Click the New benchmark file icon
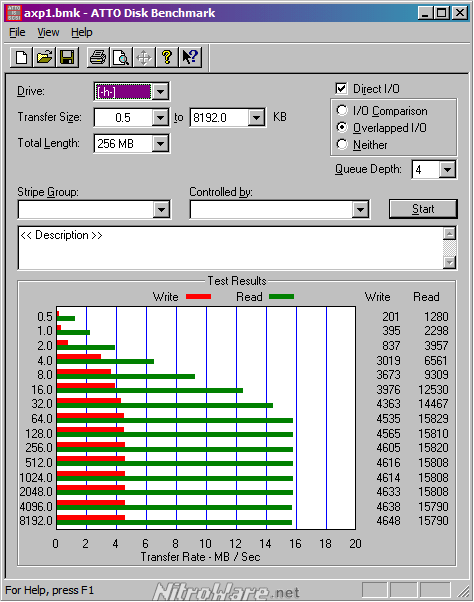The width and height of the screenshot is (474, 602). 21,58
